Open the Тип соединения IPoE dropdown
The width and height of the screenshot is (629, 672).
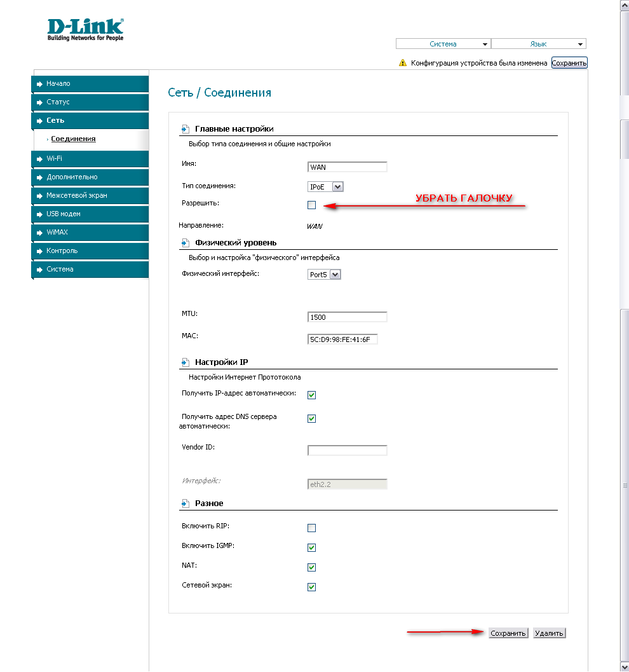click(325, 187)
